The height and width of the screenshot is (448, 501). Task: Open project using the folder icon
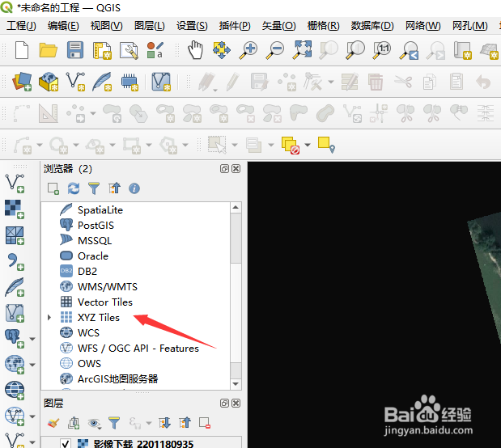[x=49, y=50]
